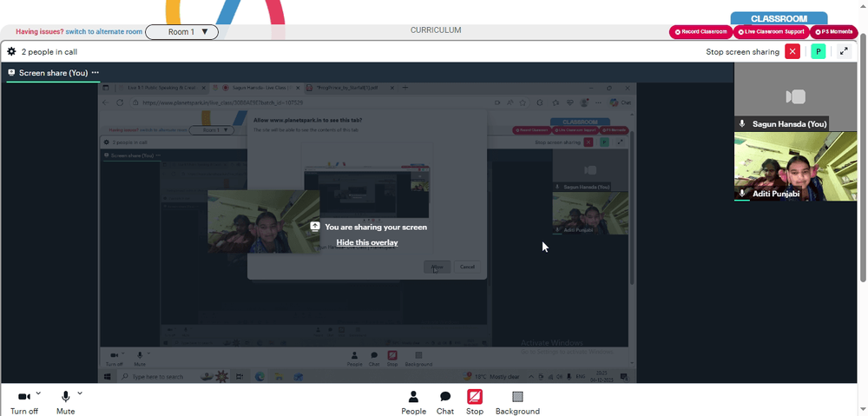Open the Chat panel
The image size is (868, 416).
(445, 402)
